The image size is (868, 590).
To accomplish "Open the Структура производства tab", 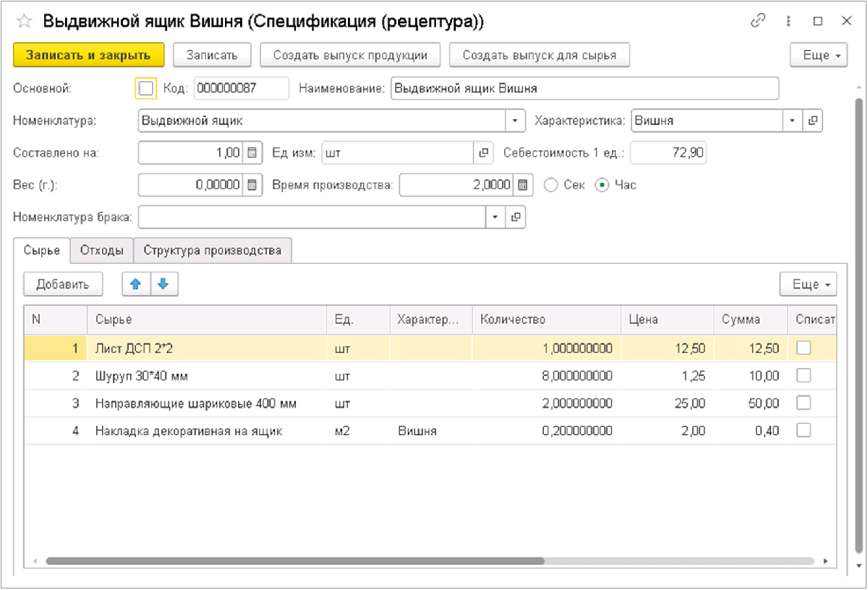I will coord(213,250).
